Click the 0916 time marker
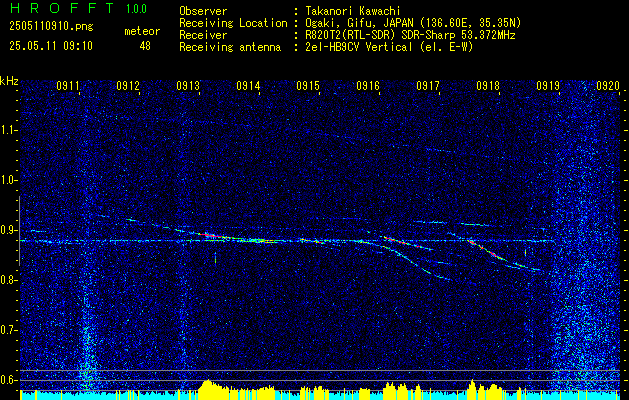The width and height of the screenshot is (629, 400). [x=368, y=85]
